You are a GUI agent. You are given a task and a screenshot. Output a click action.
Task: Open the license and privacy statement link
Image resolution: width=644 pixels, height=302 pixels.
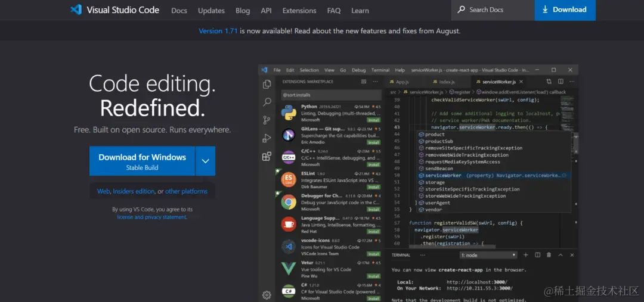(152, 217)
